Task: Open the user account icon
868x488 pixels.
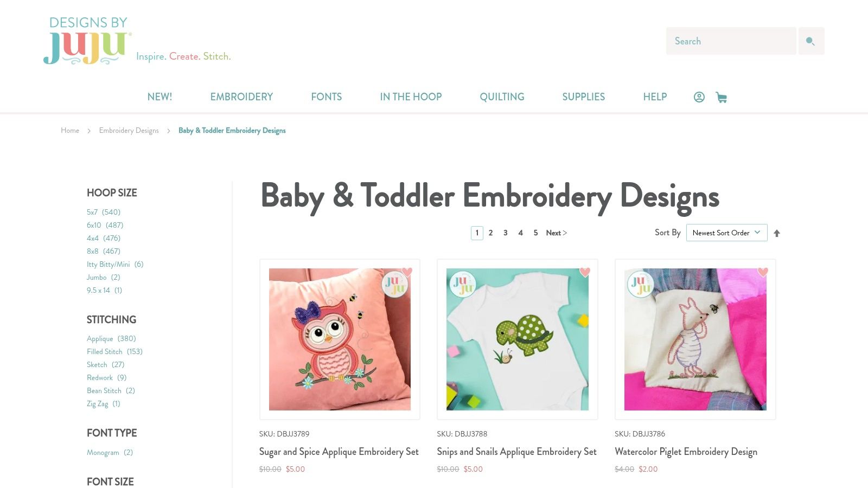Action: [699, 97]
